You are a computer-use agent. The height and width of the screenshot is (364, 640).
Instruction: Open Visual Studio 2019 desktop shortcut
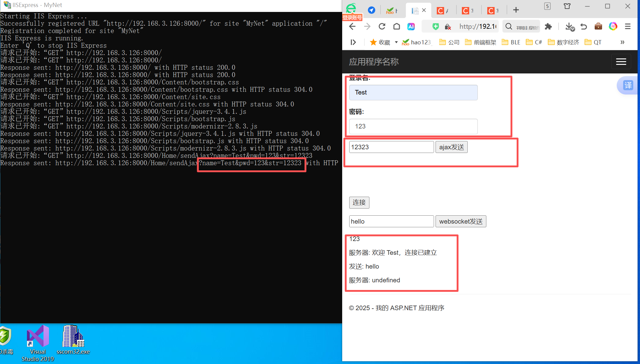click(x=38, y=344)
